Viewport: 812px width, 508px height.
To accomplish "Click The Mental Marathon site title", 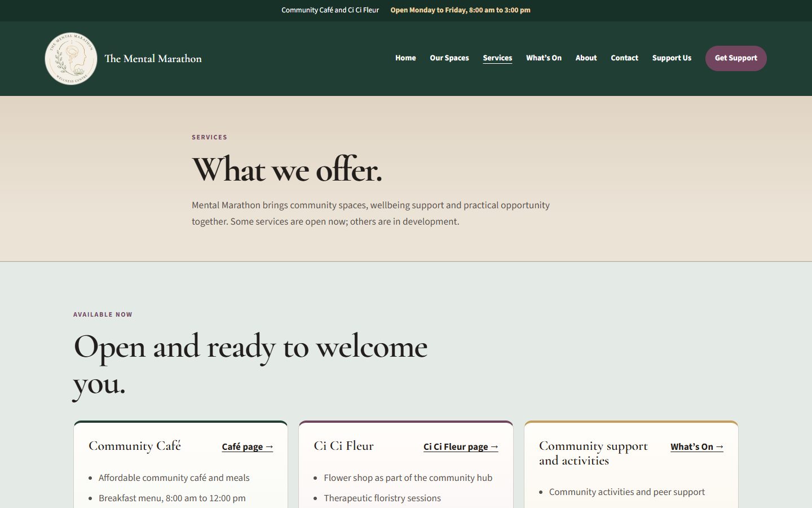I will point(153,59).
